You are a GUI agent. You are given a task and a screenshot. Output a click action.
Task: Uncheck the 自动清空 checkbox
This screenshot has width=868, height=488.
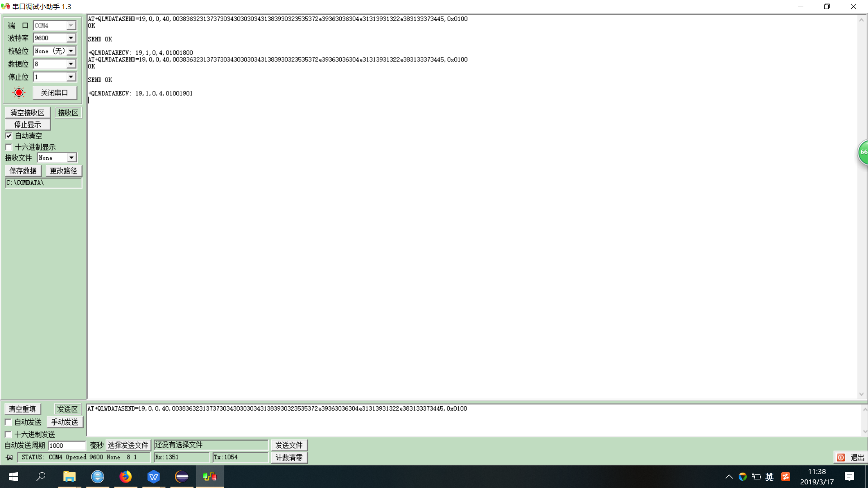9,136
